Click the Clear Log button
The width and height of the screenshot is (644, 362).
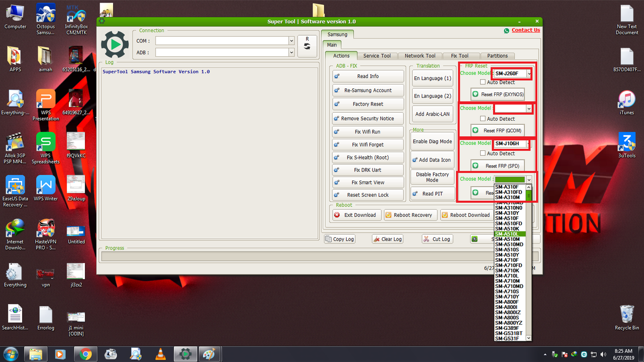(x=387, y=239)
